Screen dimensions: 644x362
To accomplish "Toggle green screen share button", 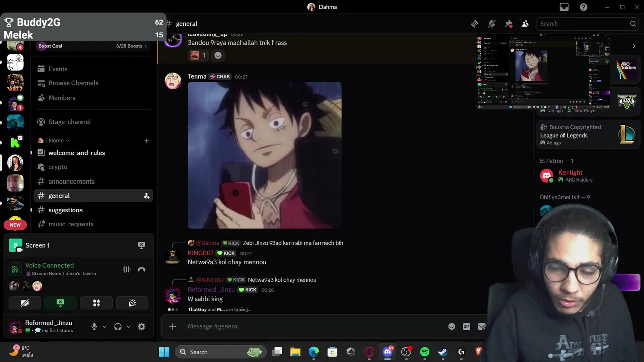I will 60,303.
